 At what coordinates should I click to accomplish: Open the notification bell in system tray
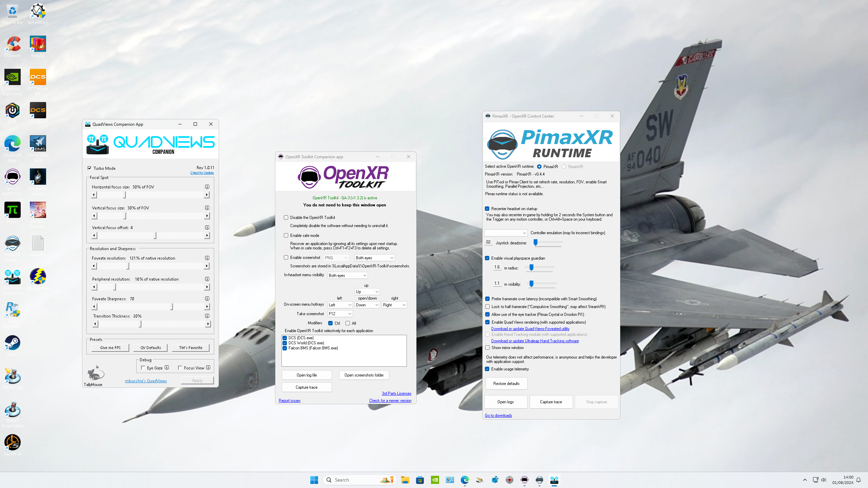coord(858,480)
